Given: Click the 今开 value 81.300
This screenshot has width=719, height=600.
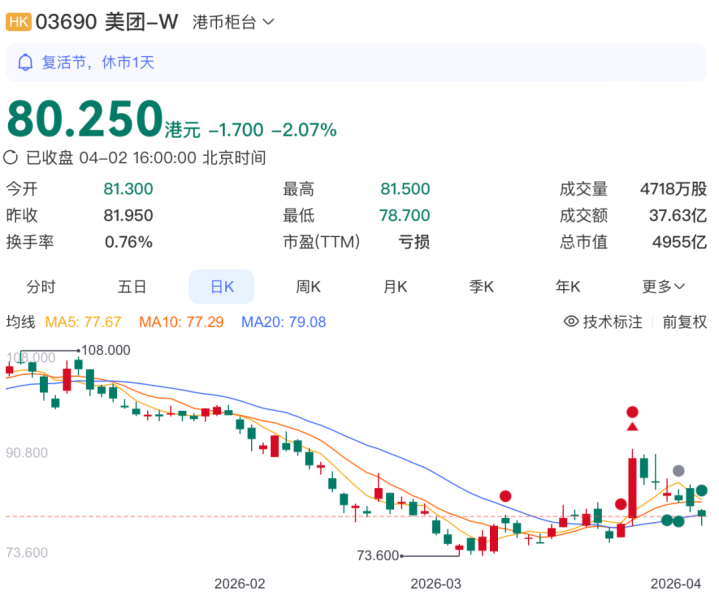Looking at the screenshot, I should click(128, 189).
